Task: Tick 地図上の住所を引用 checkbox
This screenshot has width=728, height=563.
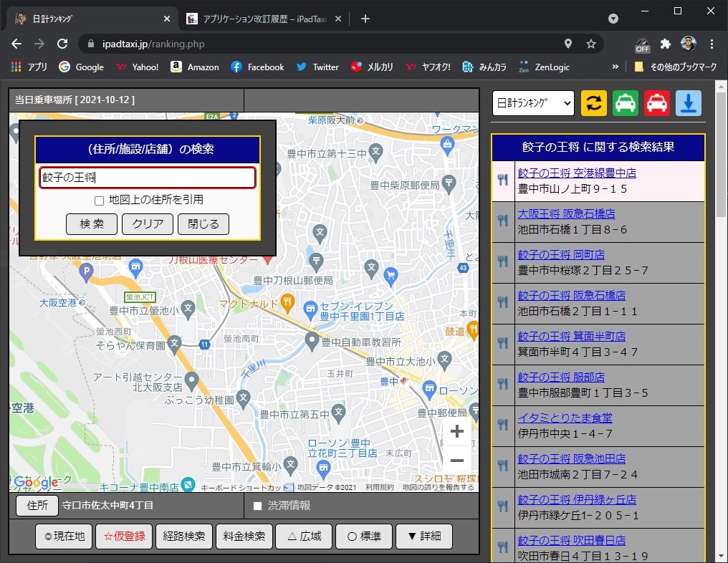Action: pyautogui.click(x=99, y=201)
